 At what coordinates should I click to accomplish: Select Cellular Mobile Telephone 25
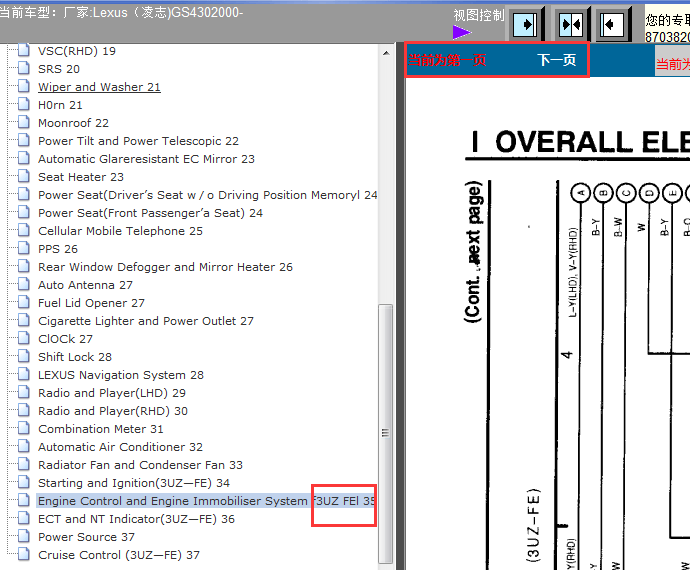(x=120, y=231)
